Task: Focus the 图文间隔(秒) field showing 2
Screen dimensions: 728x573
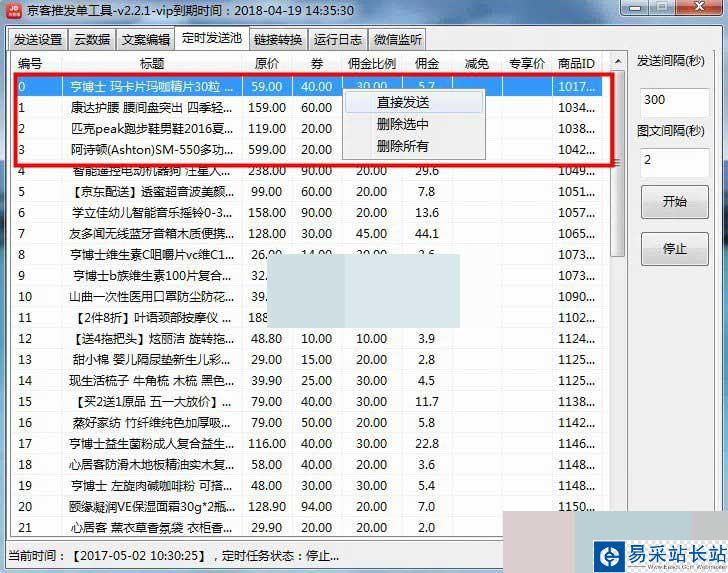Action: point(675,162)
